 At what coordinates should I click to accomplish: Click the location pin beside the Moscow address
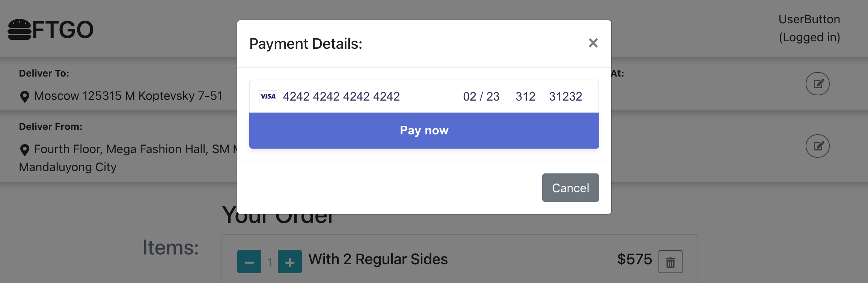coord(25,96)
